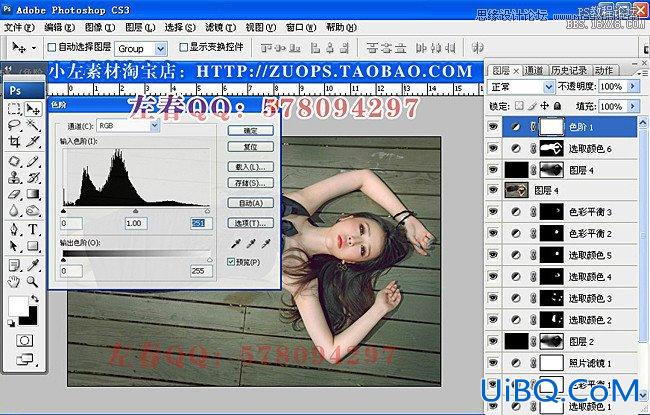Swap foreground and background colors
650x415 pixels.
tap(35, 299)
